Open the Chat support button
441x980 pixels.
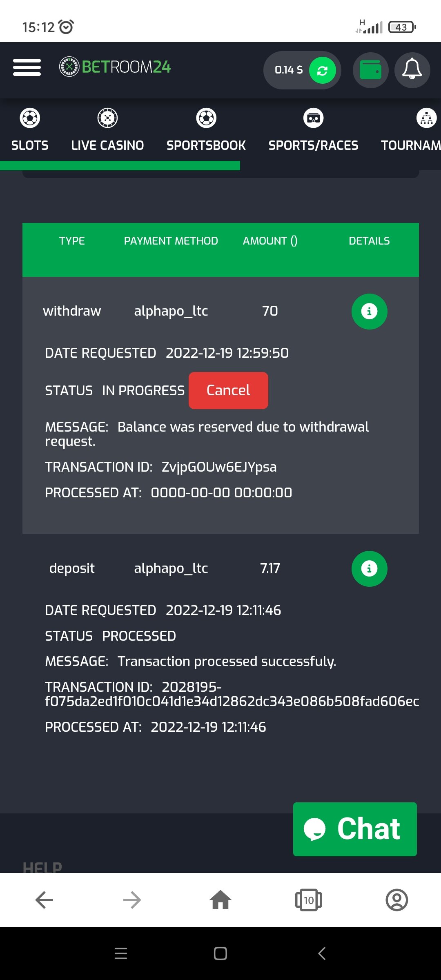tap(355, 829)
